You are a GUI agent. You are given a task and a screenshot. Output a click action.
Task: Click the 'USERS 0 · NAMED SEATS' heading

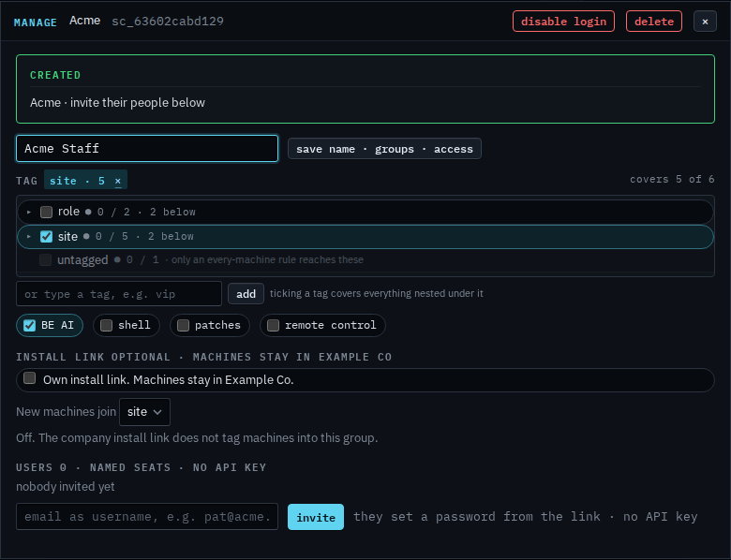pyautogui.click(x=142, y=467)
